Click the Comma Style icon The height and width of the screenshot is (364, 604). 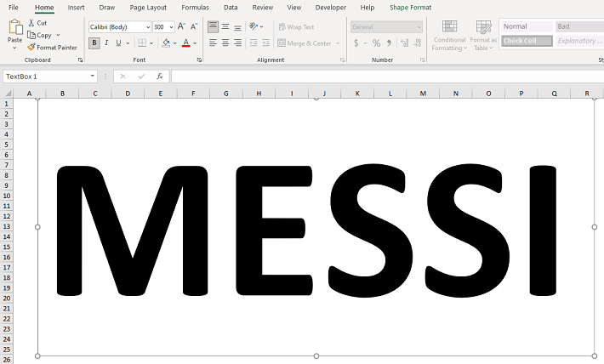click(x=389, y=43)
